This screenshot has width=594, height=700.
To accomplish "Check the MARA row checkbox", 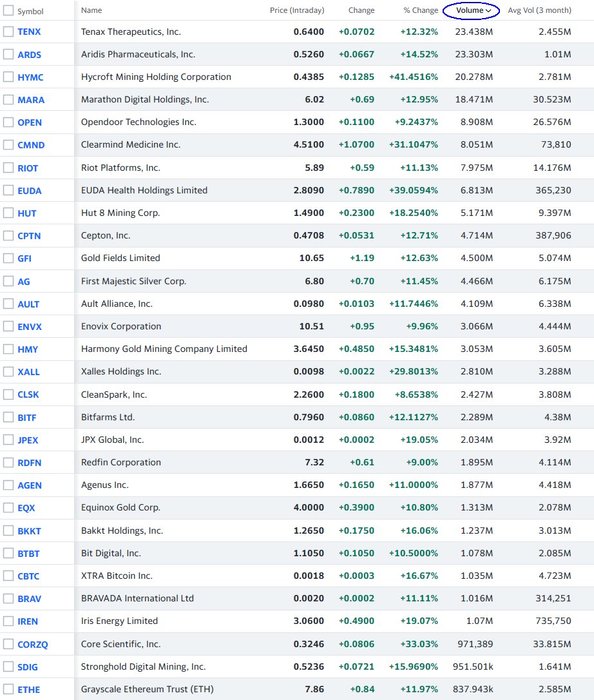I will (x=8, y=99).
